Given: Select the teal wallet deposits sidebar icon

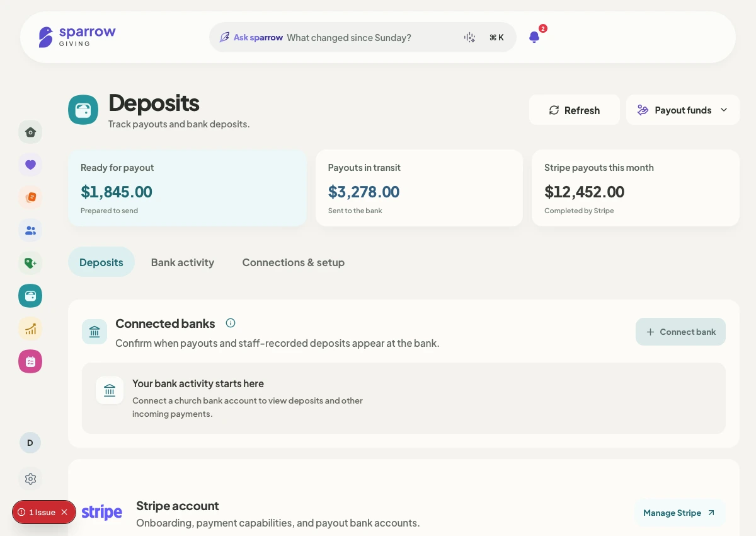Looking at the screenshot, I should (x=30, y=296).
